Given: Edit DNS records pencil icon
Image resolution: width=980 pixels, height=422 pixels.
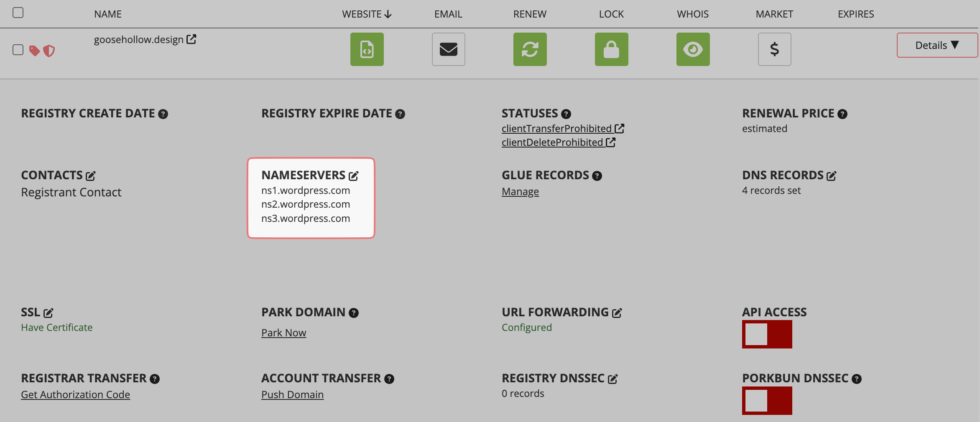Looking at the screenshot, I should coord(832,176).
